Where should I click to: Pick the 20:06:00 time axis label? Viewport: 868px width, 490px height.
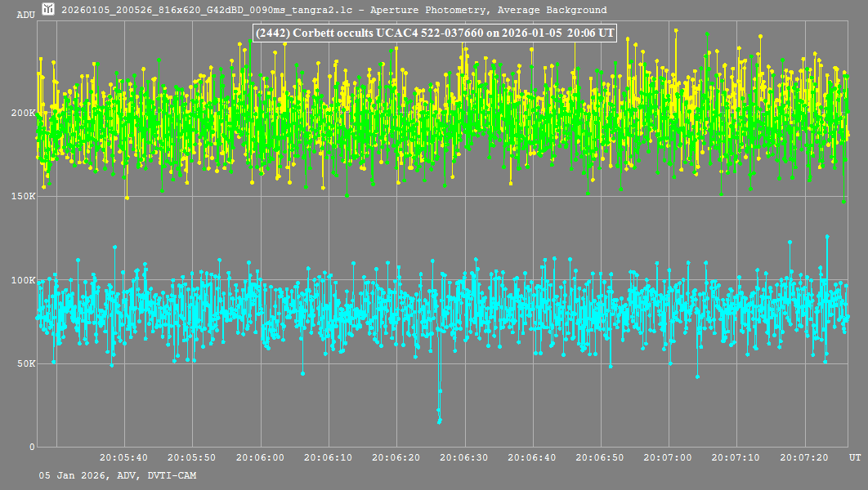click(x=260, y=457)
